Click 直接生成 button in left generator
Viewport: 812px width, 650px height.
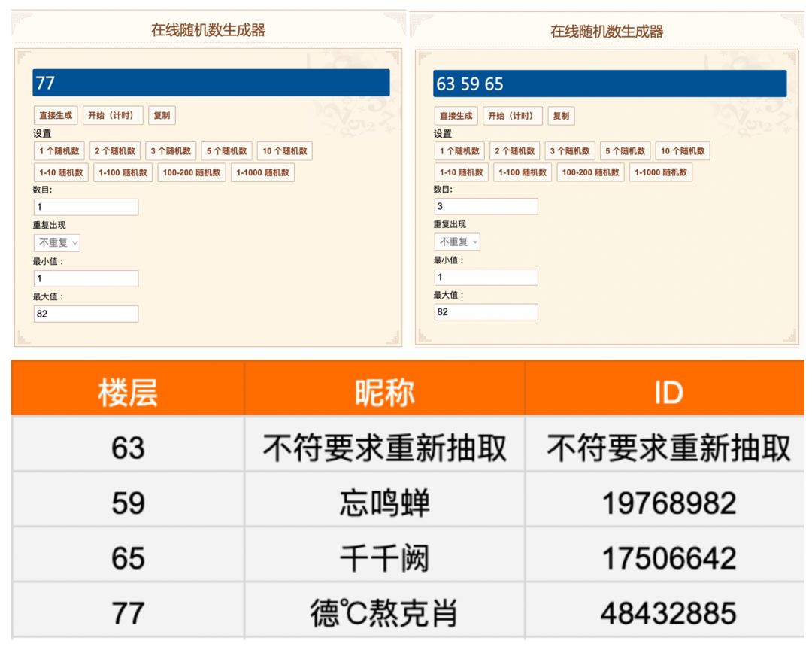coord(56,115)
